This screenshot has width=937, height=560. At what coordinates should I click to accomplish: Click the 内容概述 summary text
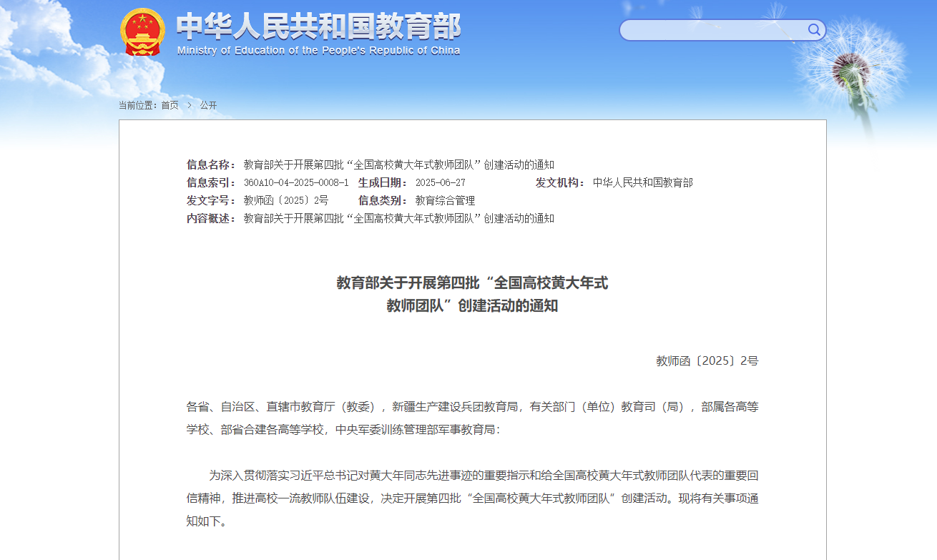pos(398,219)
